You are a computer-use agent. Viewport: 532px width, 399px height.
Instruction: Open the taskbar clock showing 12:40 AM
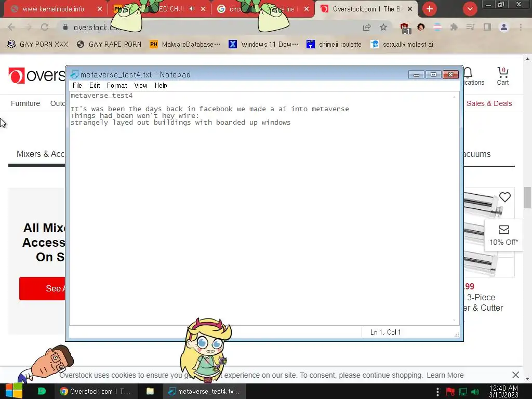tap(503, 391)
